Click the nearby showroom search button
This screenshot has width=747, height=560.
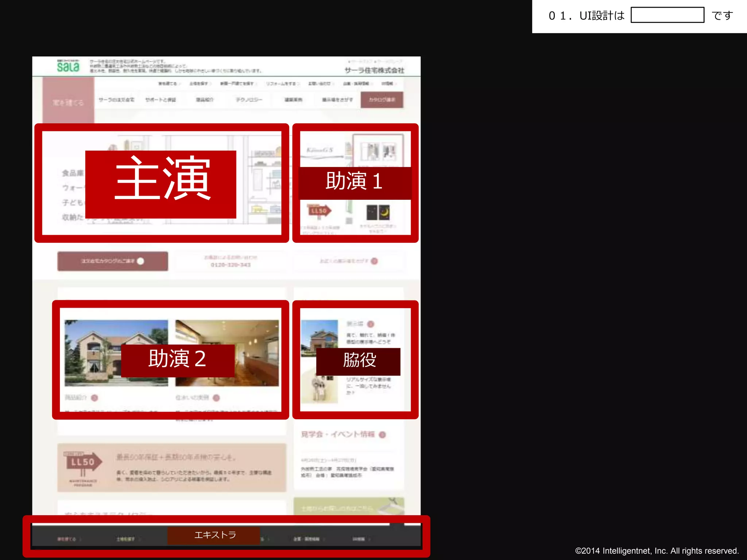(349, 261)
